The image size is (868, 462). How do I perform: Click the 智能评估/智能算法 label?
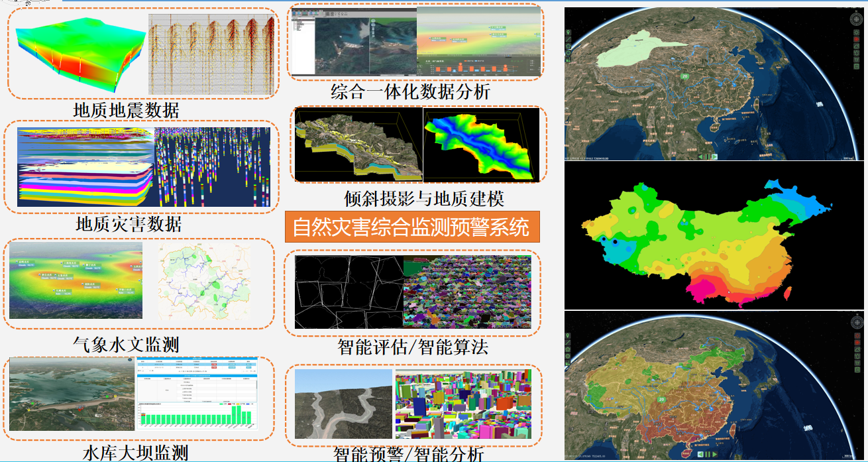[413, 347]
